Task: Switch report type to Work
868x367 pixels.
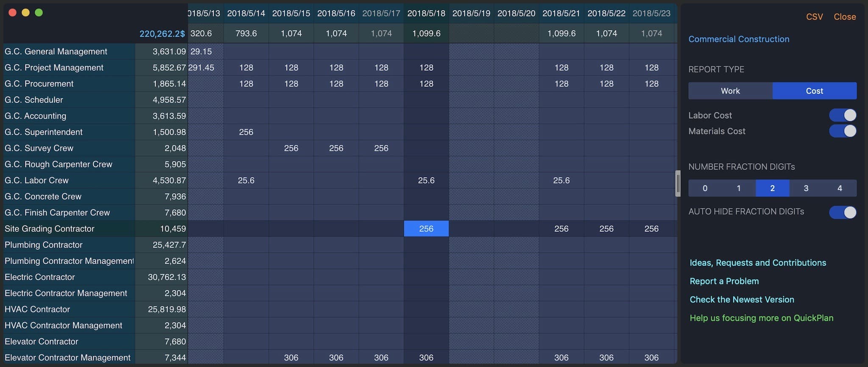Action: pyautogui.click(x=730, y=91)
